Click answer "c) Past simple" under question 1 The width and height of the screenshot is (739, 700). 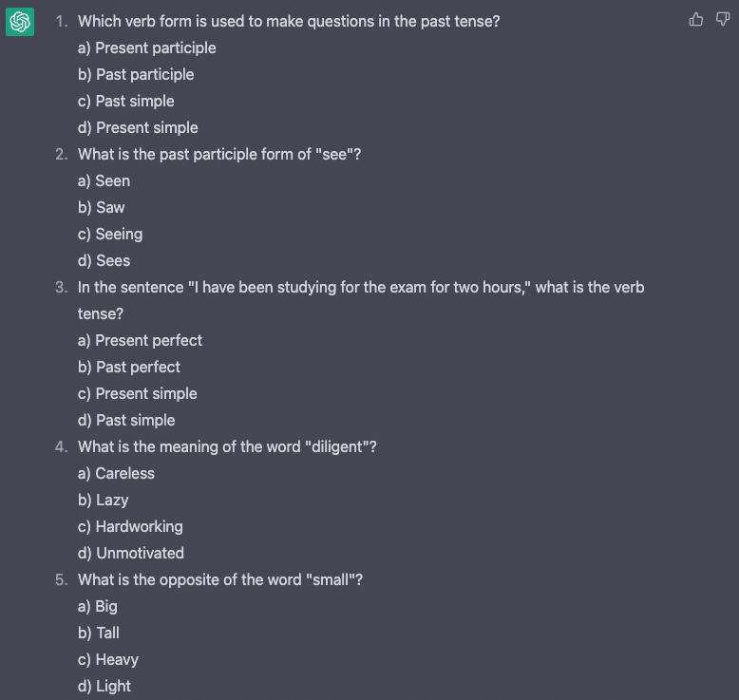click(x=126, y=101)
